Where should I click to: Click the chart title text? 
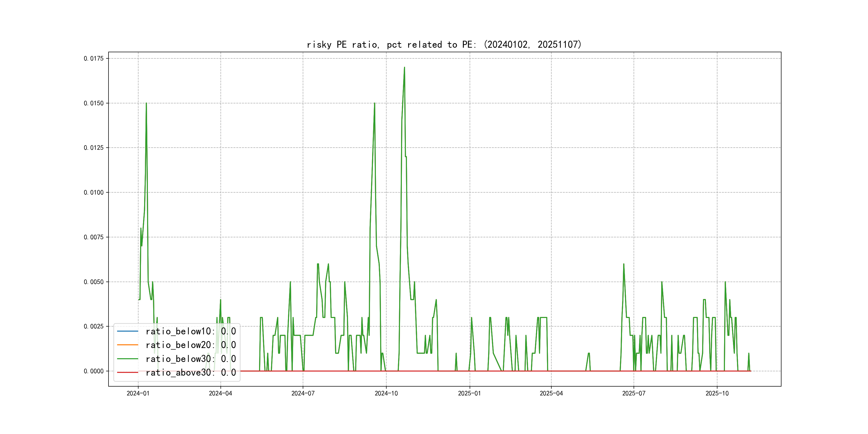(444, 44)
